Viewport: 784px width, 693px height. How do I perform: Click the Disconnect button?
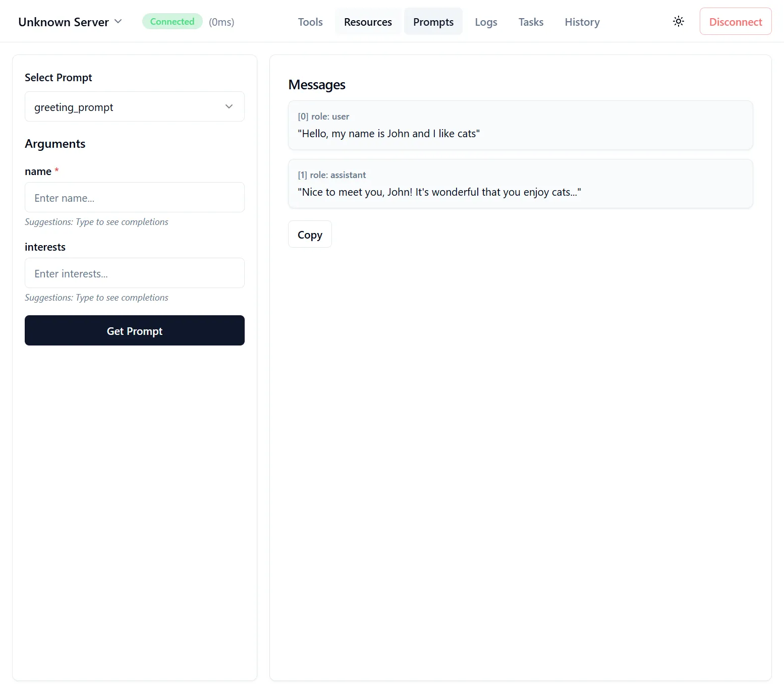pos(736,21)
